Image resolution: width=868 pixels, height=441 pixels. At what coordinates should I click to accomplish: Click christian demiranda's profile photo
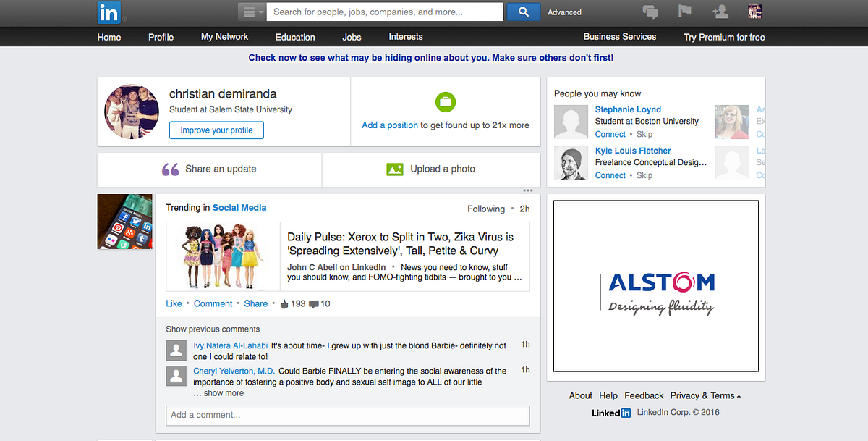[x=132, y=112]
